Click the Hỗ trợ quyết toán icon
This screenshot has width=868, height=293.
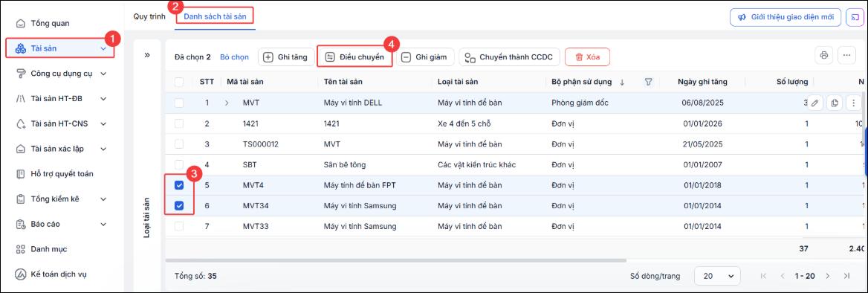[x=21, y=174]
